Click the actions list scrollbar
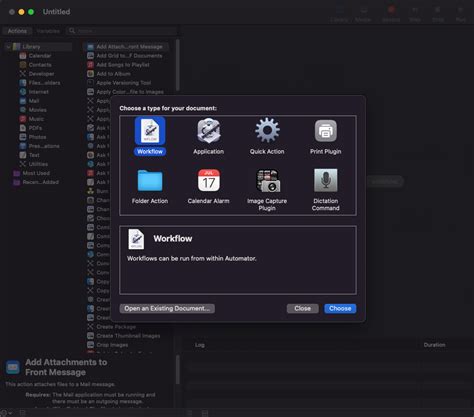 pos(178,65)
